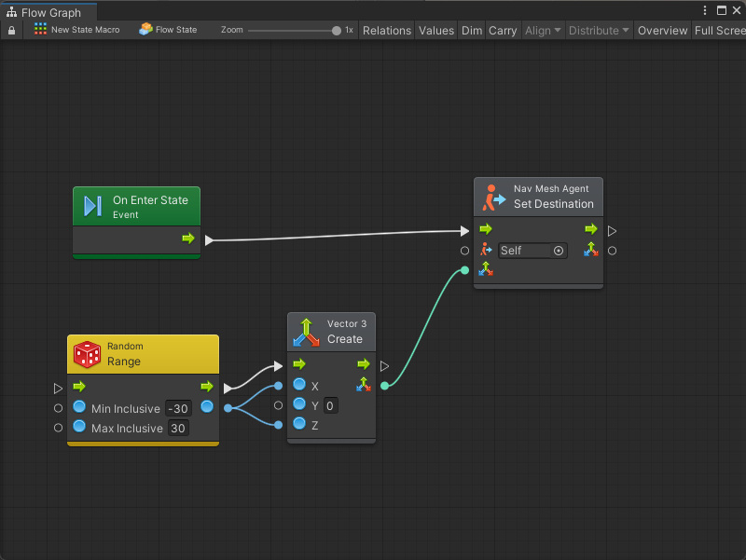Click the Vector 3 Create axes icon
746x560 pixels.
[306, 332]
